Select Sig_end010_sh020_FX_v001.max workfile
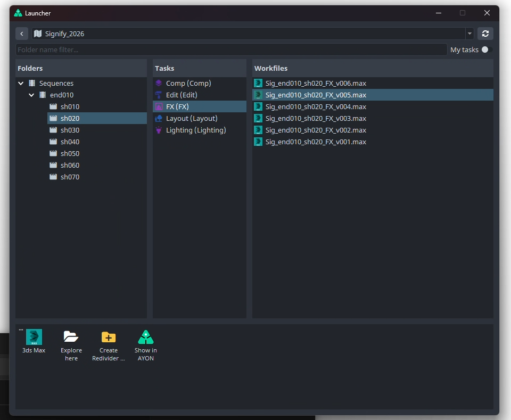Image resolution: width=511 pixels, height=420 pixels. pyautogui.click(x=373, y=142)
